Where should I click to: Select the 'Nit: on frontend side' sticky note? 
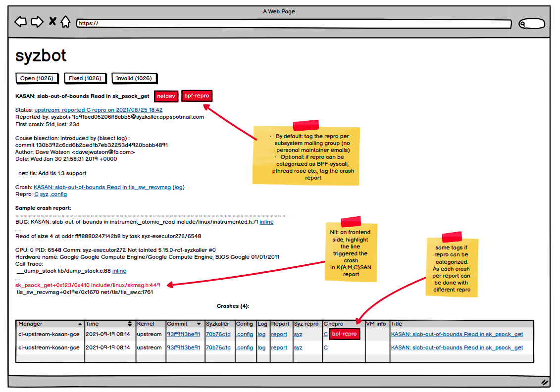(351, 252)
